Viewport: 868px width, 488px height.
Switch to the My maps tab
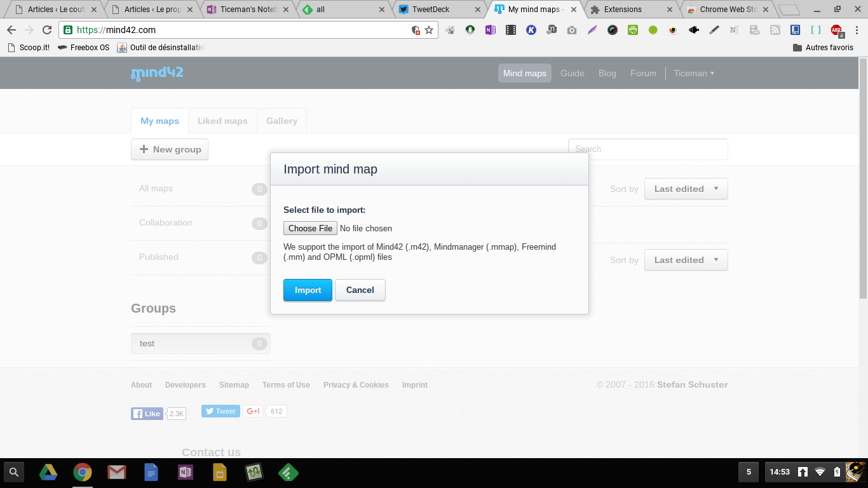pyautogui.click(x=159, y=121)
